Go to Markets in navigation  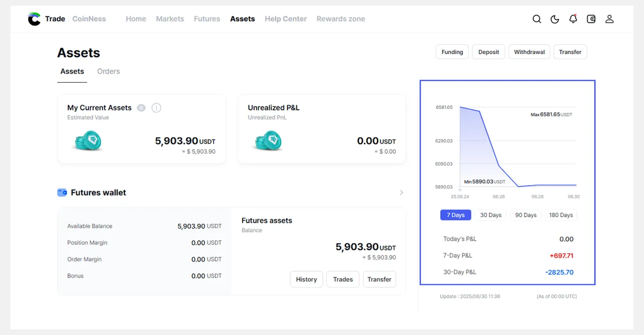coord(170,19)
